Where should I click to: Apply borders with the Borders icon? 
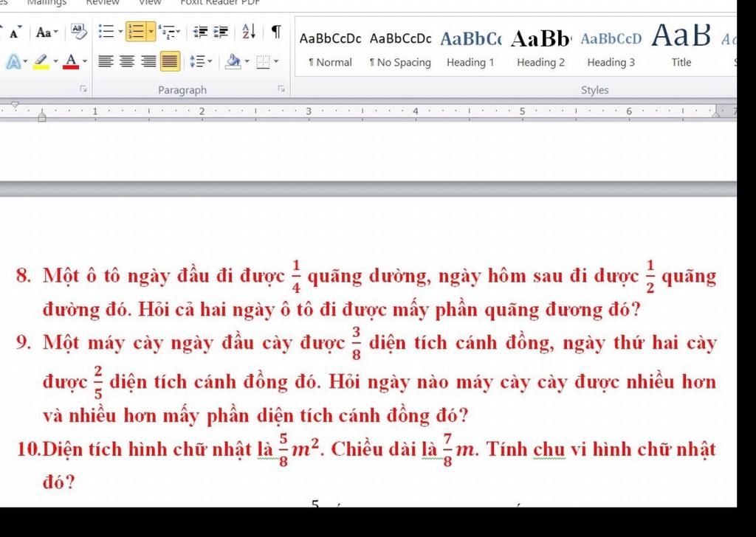pyautogui.click(x=264, y=62)
